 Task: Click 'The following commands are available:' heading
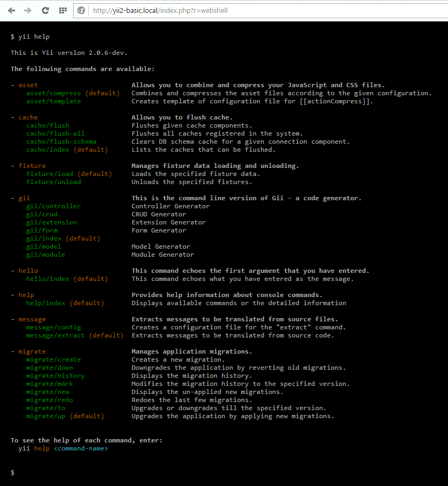pyautogui.click(x=82, y=69)
